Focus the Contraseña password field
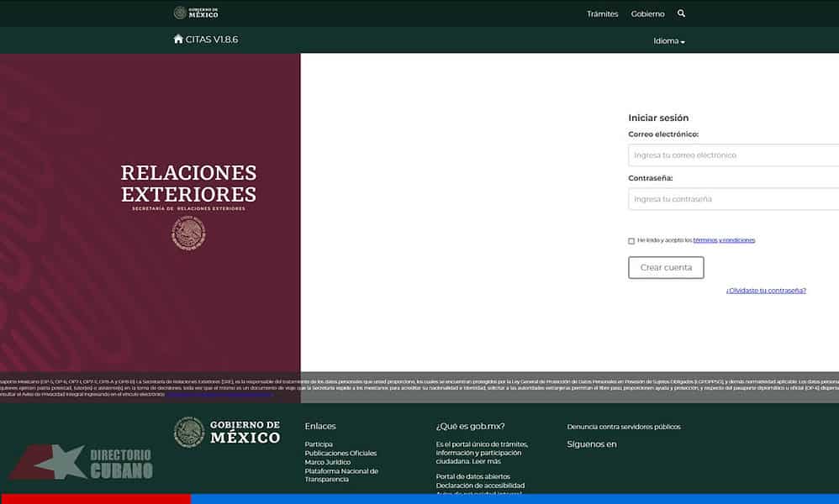Image resolution: width=839 pixels, height=504 pixels. (734, 199)
